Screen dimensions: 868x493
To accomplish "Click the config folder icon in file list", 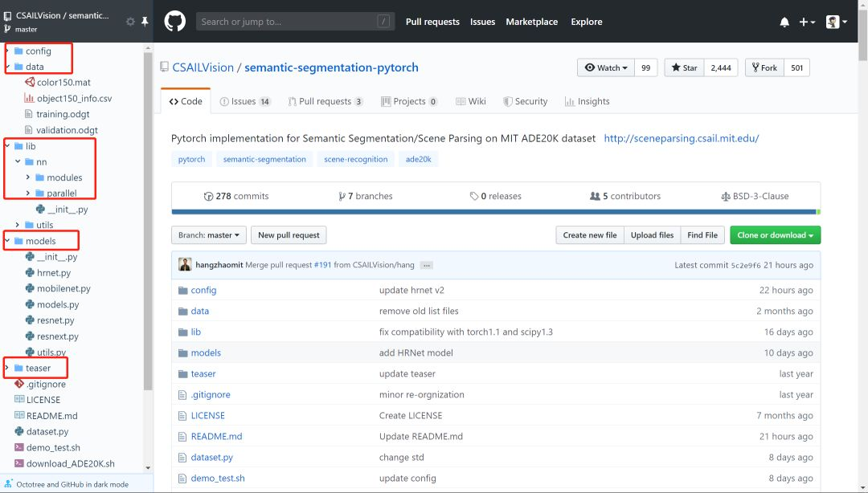I will 183,291.
